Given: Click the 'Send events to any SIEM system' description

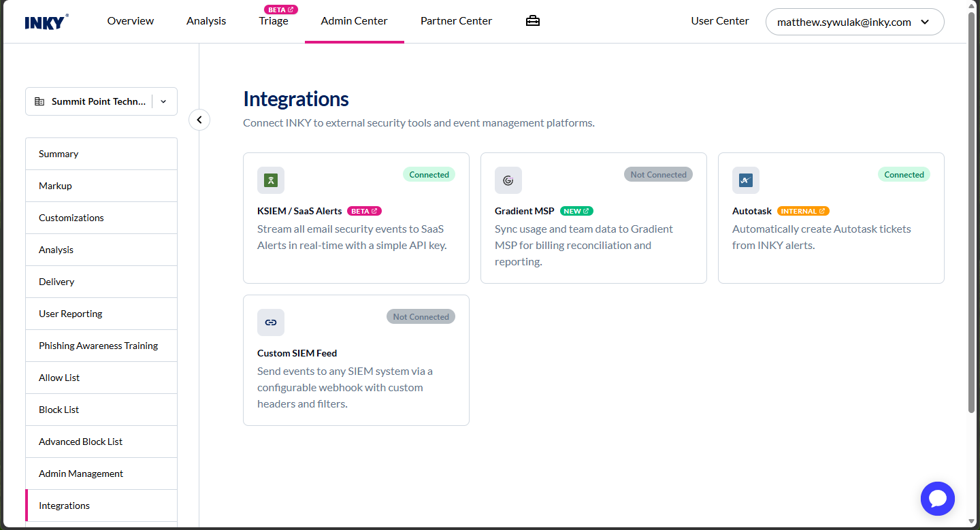Looking at the screenshot, I should (345, 388).
